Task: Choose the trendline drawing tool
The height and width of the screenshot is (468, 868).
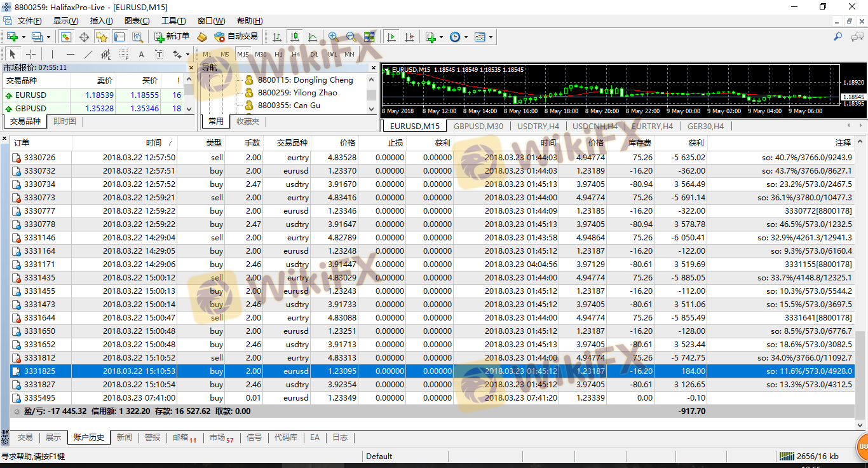Action: coord(88,55)
